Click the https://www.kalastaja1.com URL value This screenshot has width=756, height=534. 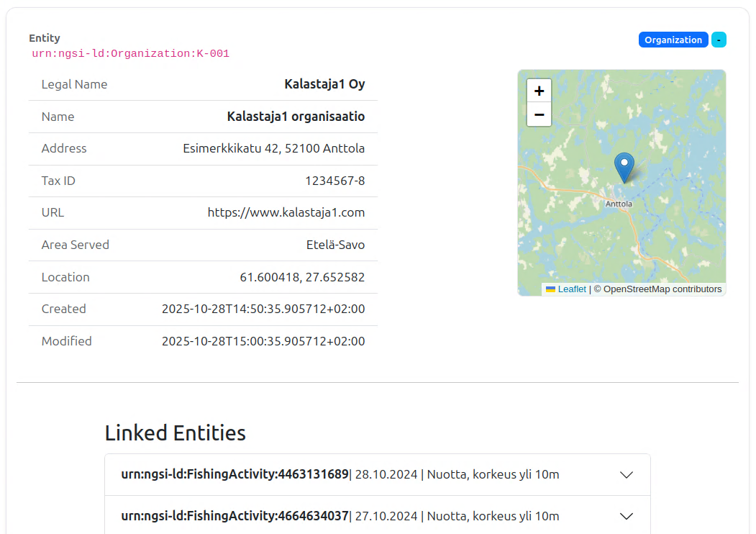[286, 212]
